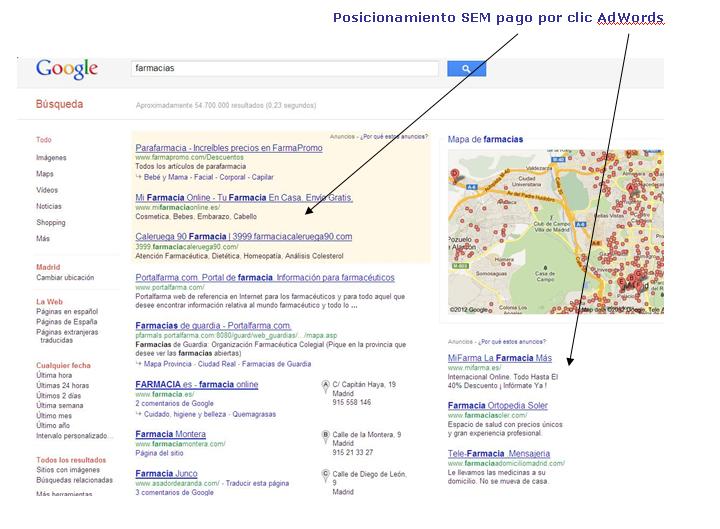720x529 pixels.
Task: Open result 'Portalfarma.com. Portal de farmacia'
Action: pyautogui.click(x=265, y=277)
